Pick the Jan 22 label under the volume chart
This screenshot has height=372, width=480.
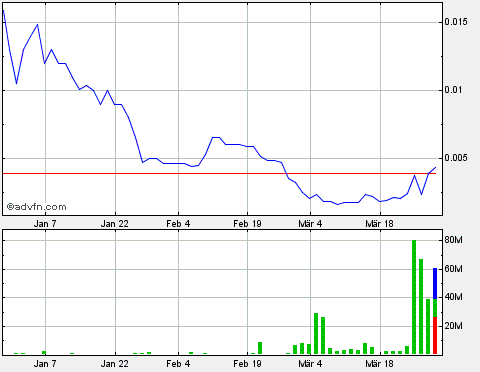[x=115, y=364]
